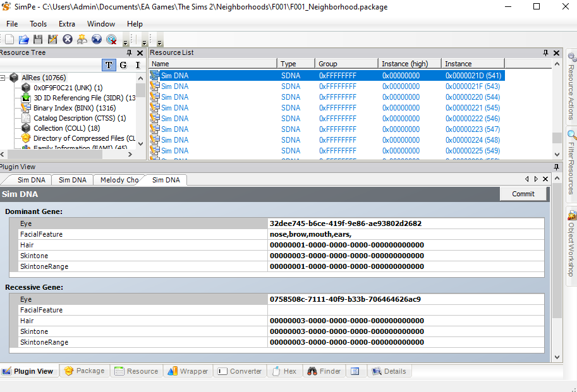The image size is (577, 392).
Task: Pin the Resource Tree panel
Action: coord(129,53)
